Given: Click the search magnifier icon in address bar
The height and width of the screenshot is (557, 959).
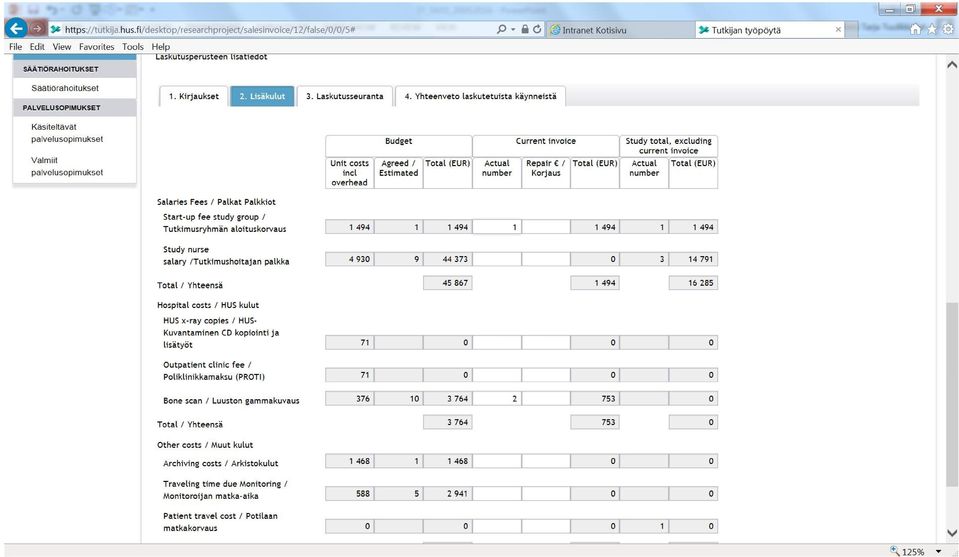Looking at the screenshot, I should pyautogui.click(x=502, y=29).
